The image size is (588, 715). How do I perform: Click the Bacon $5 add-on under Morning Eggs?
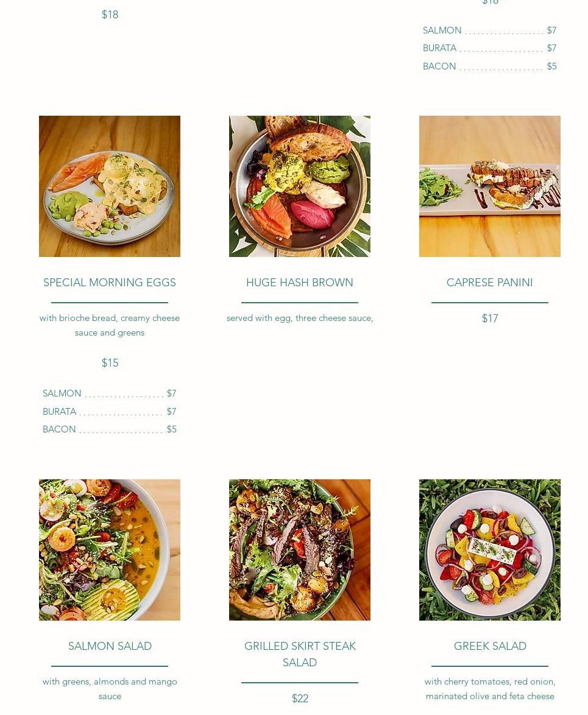[110, 429]
